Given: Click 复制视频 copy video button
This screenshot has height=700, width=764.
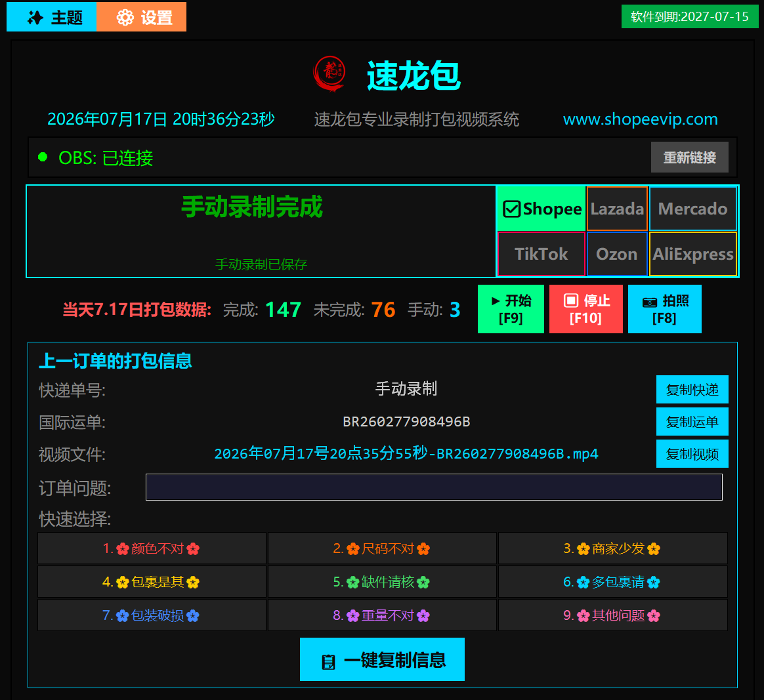Looking at the screenshot, I should click(x=692, y=454).
